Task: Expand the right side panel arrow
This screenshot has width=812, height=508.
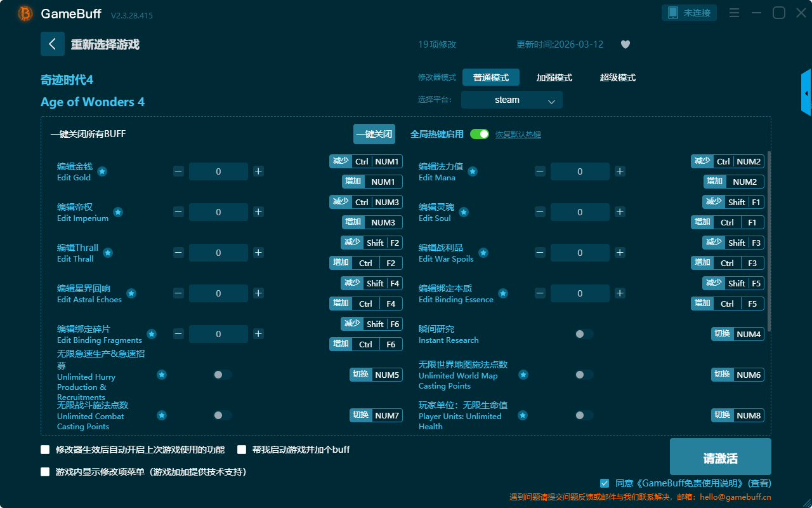Action: 806,93
